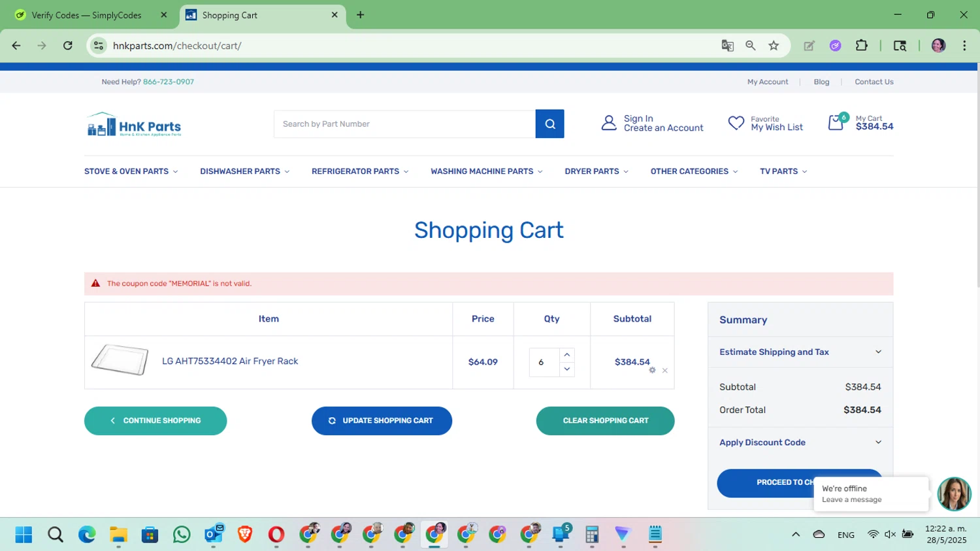Screen dimensions: 980x551
Task: Bookmark this page with the star icon
Action: [x=774, y=46]
